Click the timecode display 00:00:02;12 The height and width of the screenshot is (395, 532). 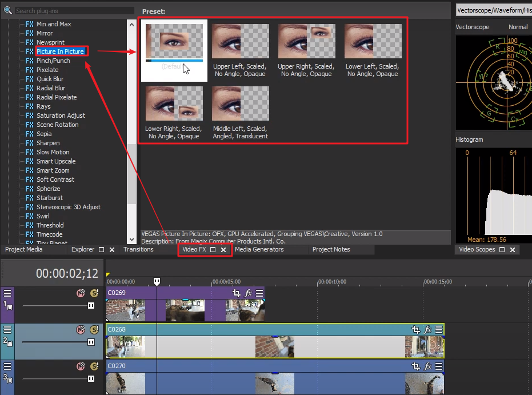point(67,273)
